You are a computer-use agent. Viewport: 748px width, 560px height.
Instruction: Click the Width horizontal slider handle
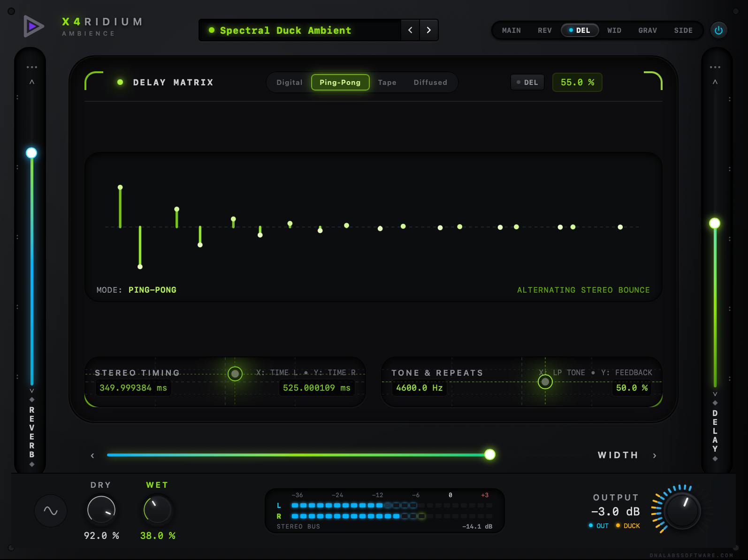click(490, 454)
